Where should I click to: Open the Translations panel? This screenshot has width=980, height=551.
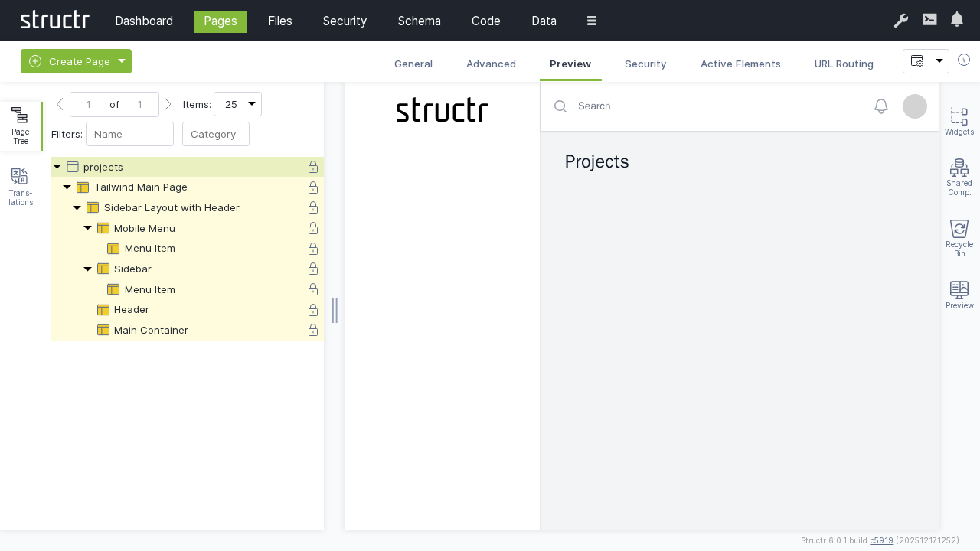point(21,186)
